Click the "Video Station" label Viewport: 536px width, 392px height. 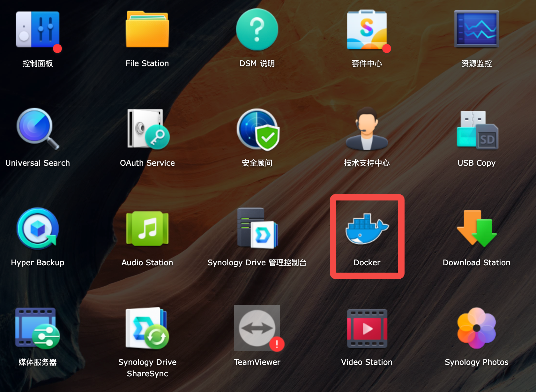[367, 362]
